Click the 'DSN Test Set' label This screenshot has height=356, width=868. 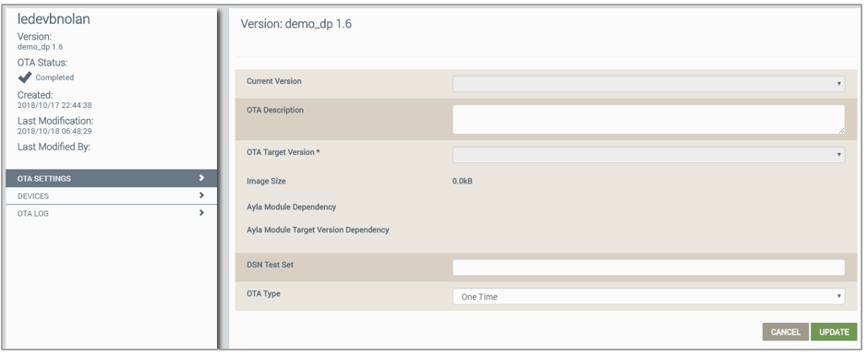click(x=271, y=265)
